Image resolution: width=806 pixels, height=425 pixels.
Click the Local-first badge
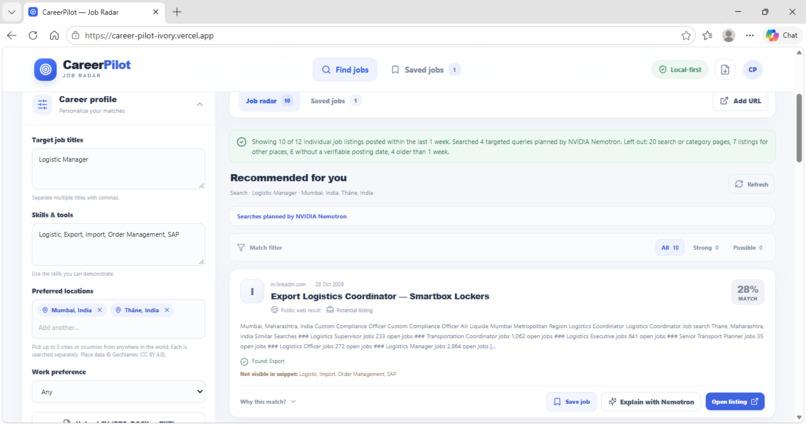(680, 69)
